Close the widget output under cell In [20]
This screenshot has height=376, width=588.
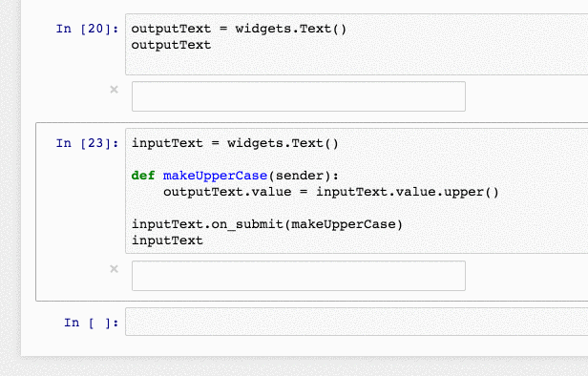(114, 90)
